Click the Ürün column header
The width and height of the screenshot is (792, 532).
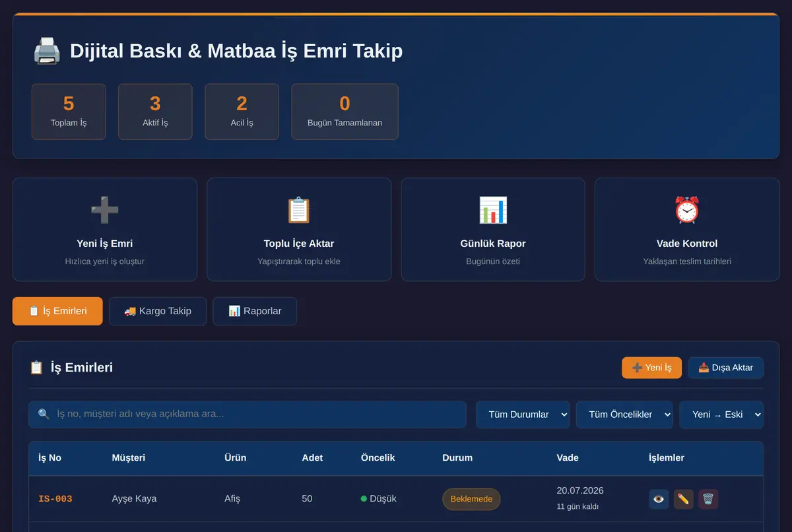235,457
